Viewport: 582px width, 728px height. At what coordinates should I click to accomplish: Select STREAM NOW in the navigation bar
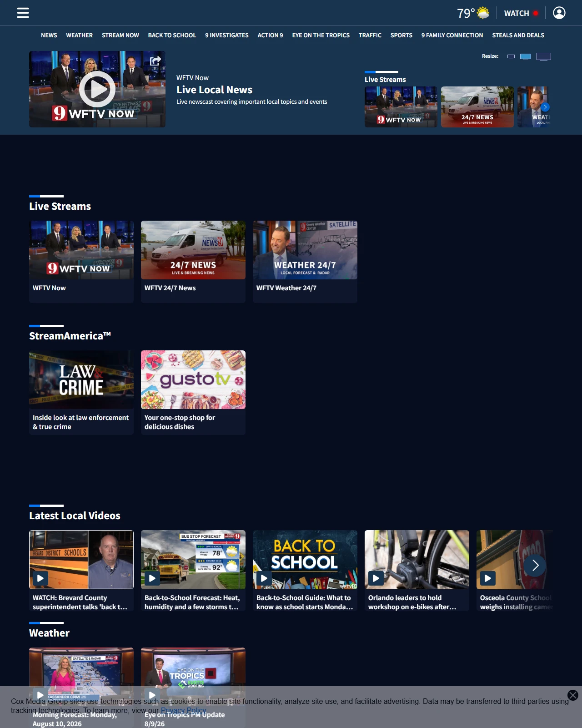pos(120,35)
